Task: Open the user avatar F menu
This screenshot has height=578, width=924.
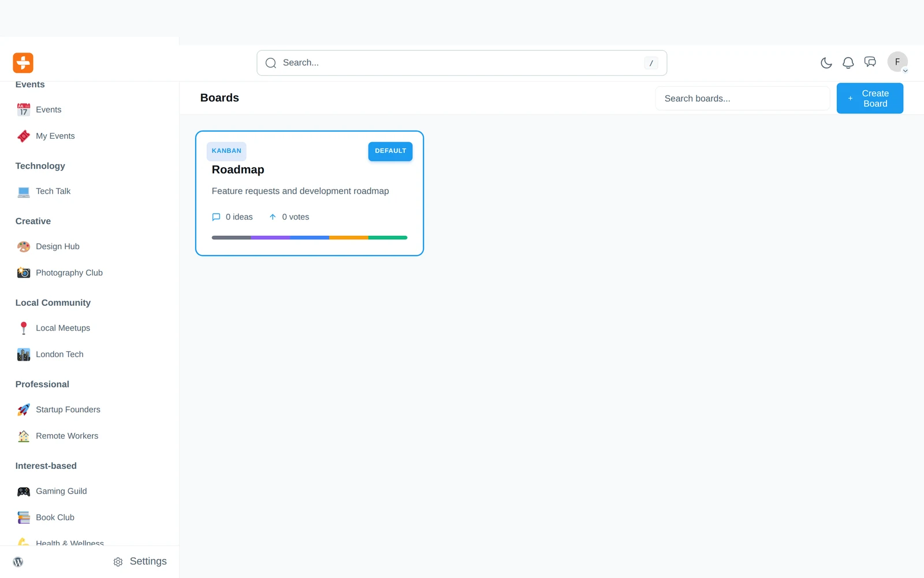Action: [897, 62]
